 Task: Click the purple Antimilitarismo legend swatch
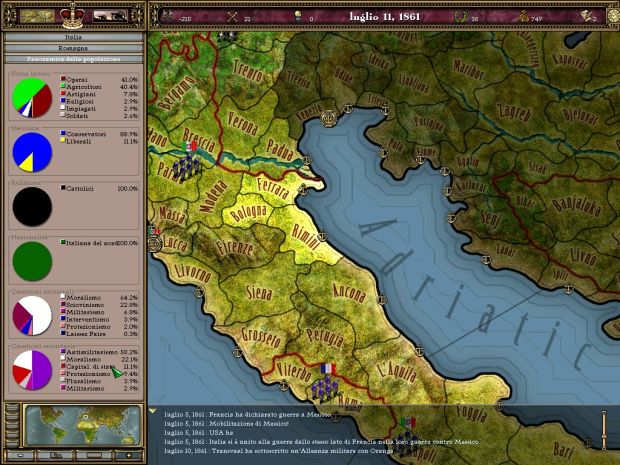click(x=63, y=351)
